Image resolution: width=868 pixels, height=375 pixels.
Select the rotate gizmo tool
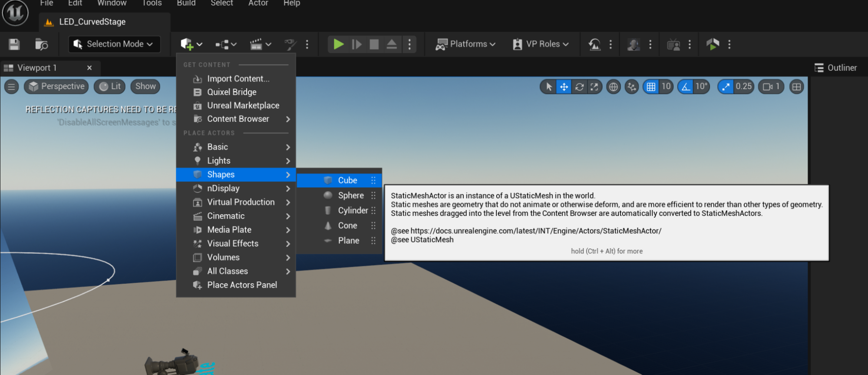tap(579, 87)
